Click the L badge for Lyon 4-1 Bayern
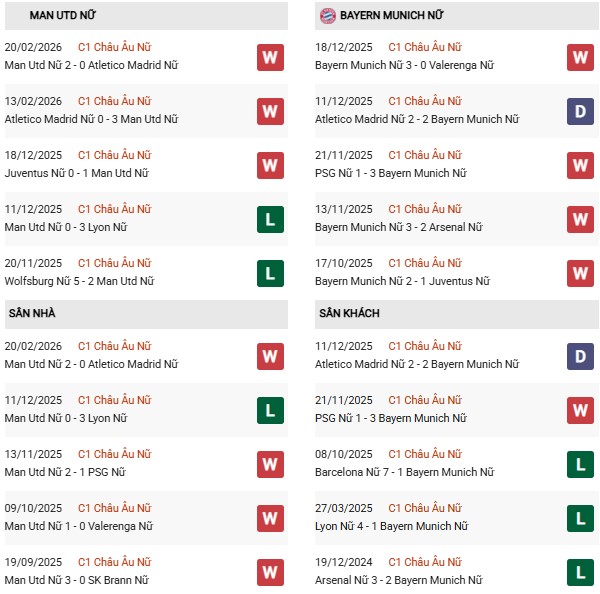The height and width of the screenshot is (594, 600). point(580,518)
